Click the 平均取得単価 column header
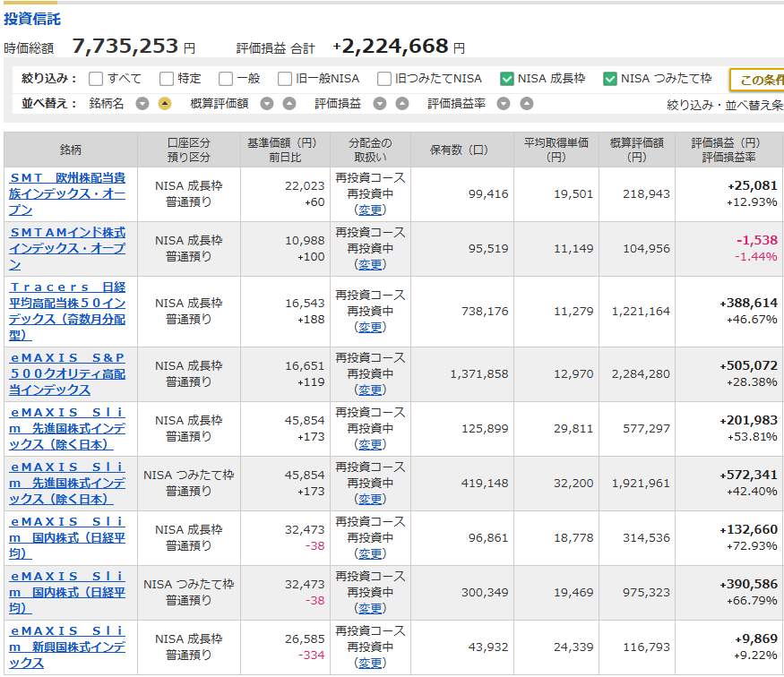 556,150
